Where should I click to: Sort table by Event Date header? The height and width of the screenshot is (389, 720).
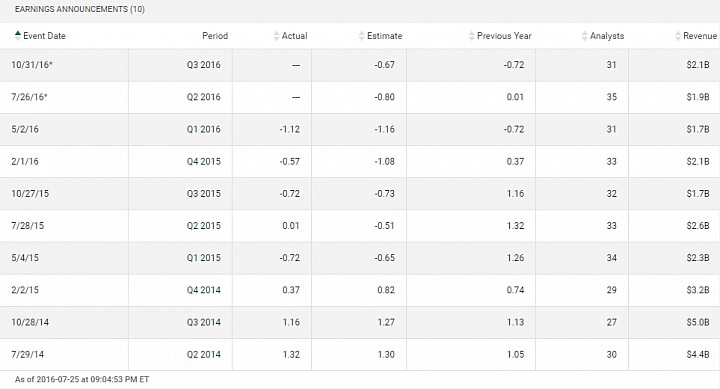(44, 36)
